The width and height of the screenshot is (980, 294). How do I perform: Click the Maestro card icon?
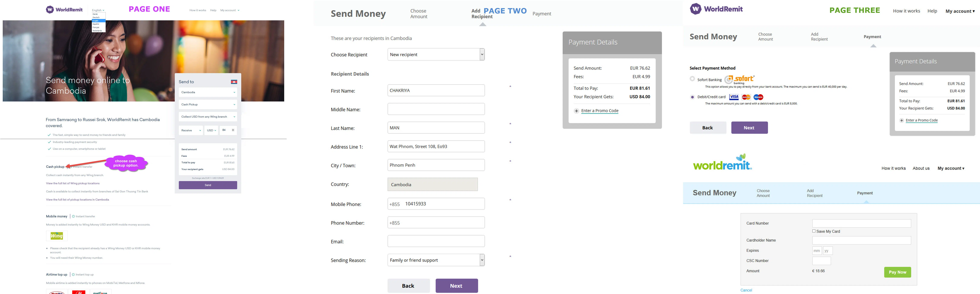click(x=758, y=97)
